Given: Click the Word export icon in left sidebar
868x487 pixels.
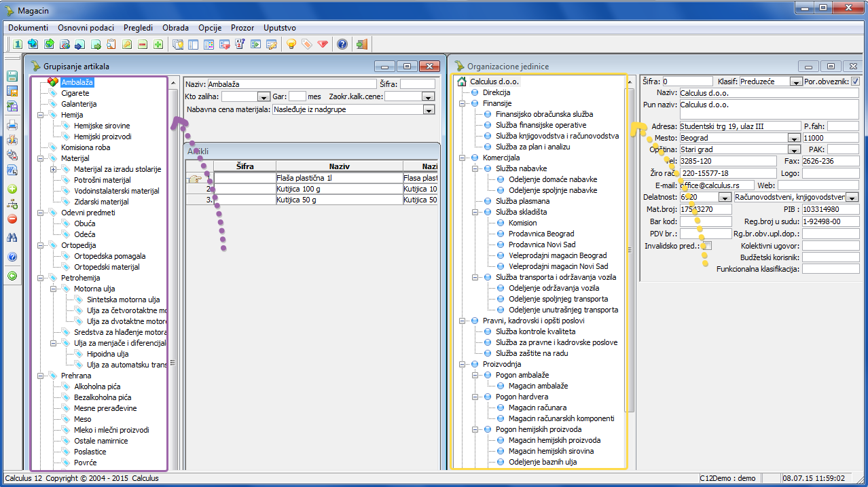Looking at the screenshot, I should (12, 169).
